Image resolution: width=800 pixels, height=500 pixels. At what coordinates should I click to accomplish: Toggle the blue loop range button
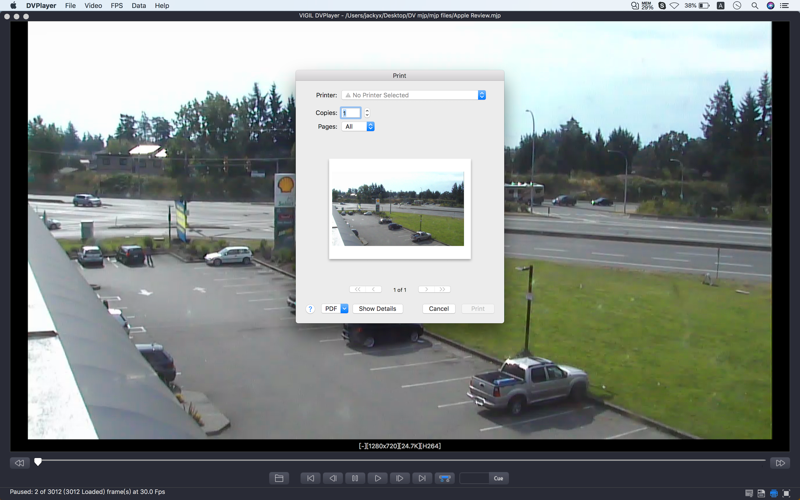click(x=444, y=478)
